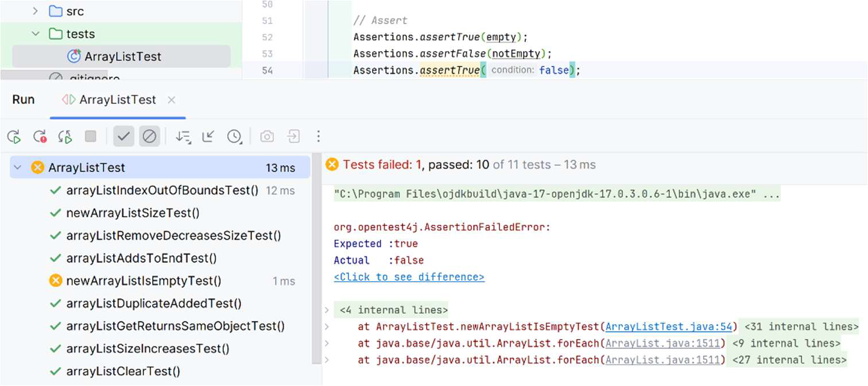The height and width of the screenshot is (386, 868).
Task: Close the ArrayListTest run tab
Action: [x=171, y=100]
